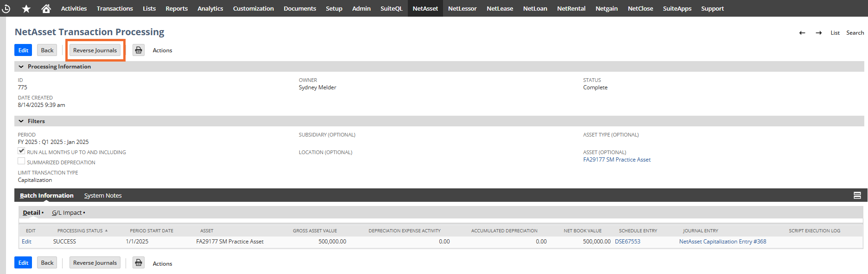Open the top Actions dropdown
868x274 pixels.
click(x=162, y=50)
